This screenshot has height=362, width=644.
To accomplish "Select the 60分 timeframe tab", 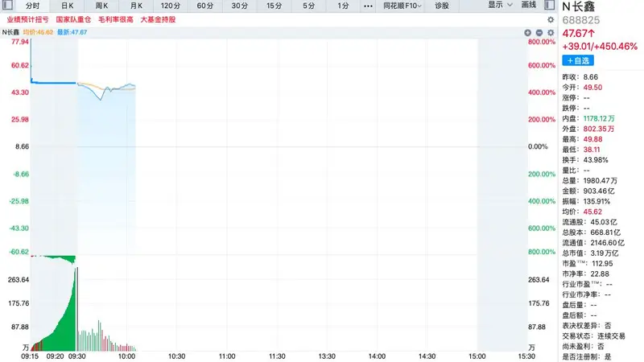I will (x=205, y=6).
